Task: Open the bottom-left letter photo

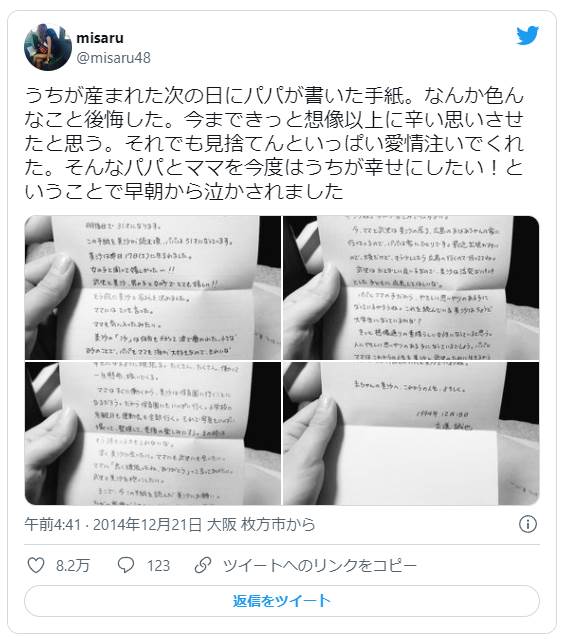Action: click(x=152, y=433)
